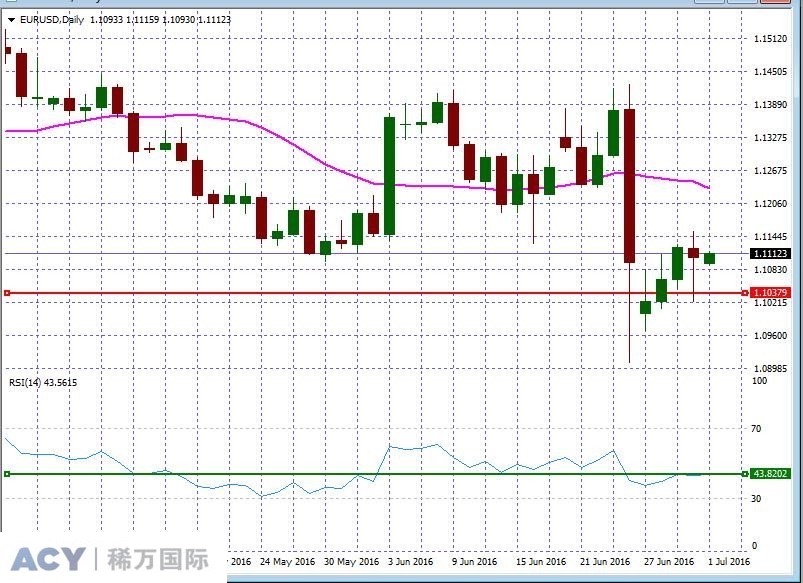Click the black 1.11123 current price tag
Image resolution: width=803 pixels, height=583 pixels.
(x=768, y=255)
